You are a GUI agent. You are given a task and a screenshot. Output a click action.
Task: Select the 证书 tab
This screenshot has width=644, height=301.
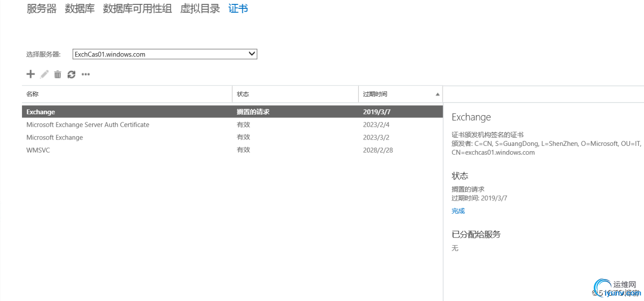tap(238, 9)
